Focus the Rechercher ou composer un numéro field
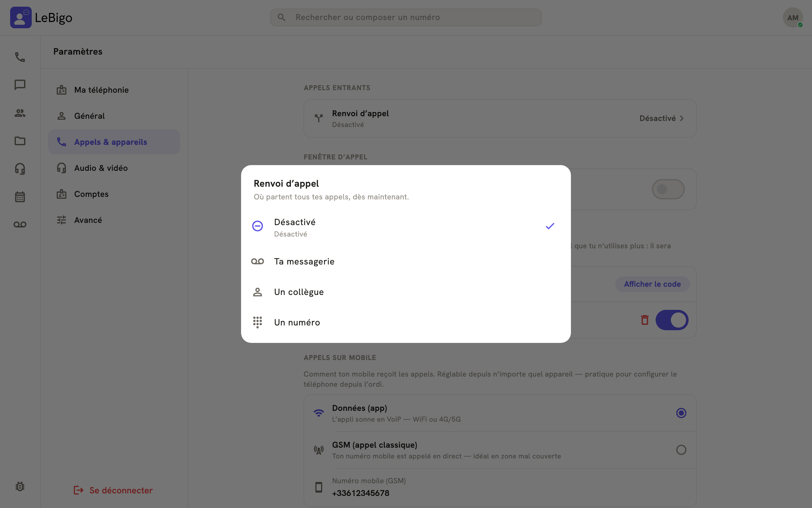The height and width of the screenshot is (508, 812). [x=406, y=17]
